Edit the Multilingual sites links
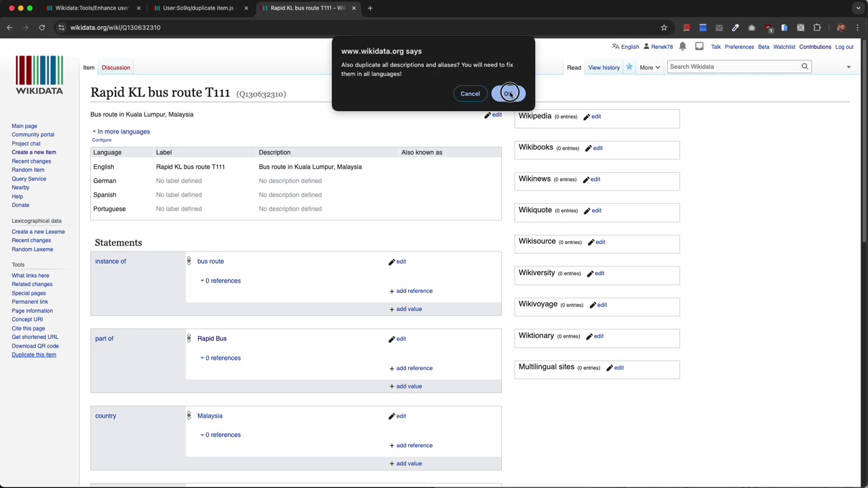 (x=615, y=367)
